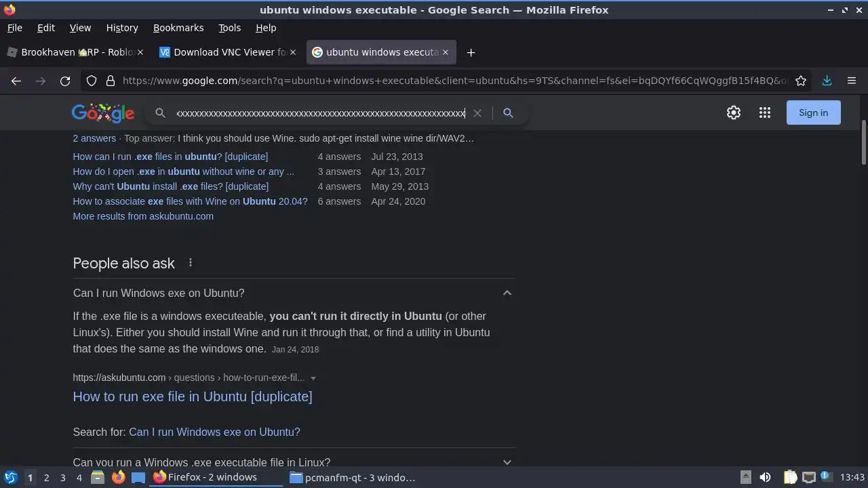The width and height of the screenshot is (868, 488).
Task: Open the volume control tray icon
Action: [765, 477]
